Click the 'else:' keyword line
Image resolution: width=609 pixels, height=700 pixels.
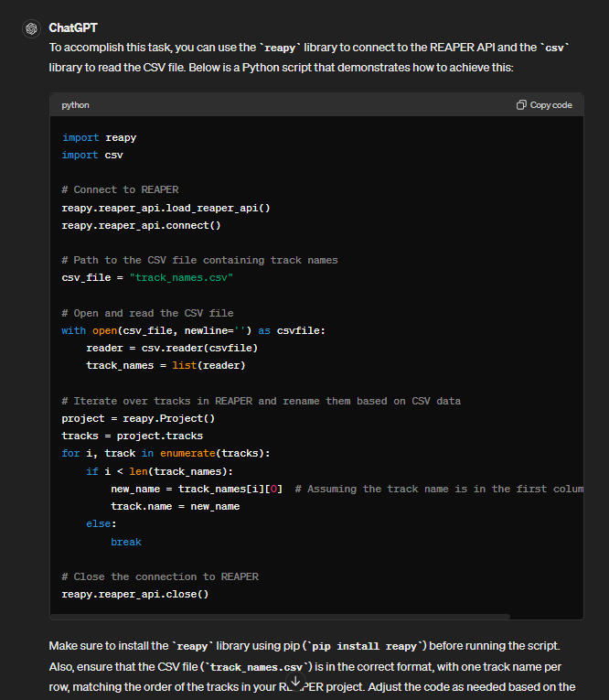(x=101, y=523)
